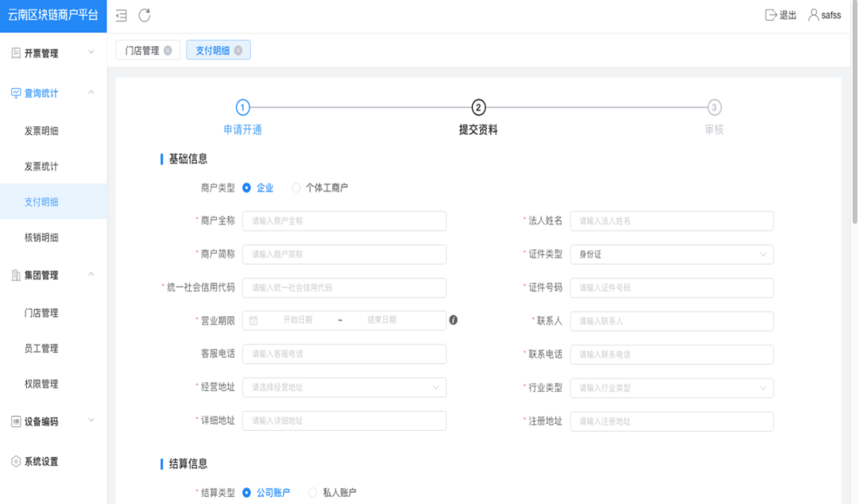Click the 云南区块链商户平台 logo title
The height and width of the screenshot is (504, 858).
pyautogui.click(x=53, y=15)
